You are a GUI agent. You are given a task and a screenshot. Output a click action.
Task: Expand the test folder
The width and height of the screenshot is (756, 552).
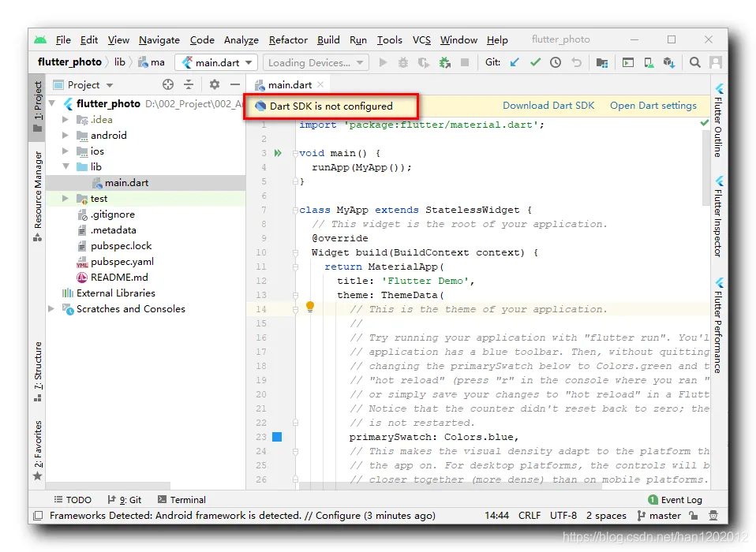[65, 199]
